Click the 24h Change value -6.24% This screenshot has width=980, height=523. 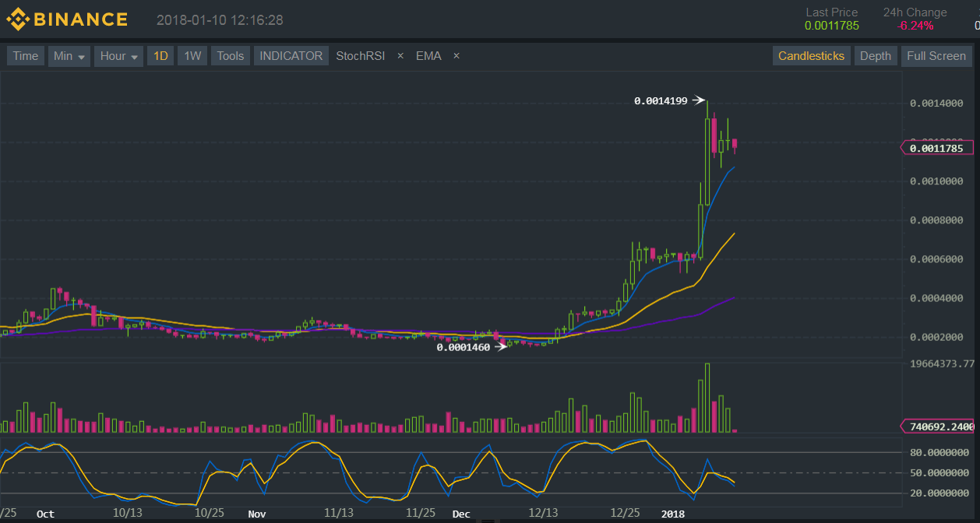[x=915, y=26]
